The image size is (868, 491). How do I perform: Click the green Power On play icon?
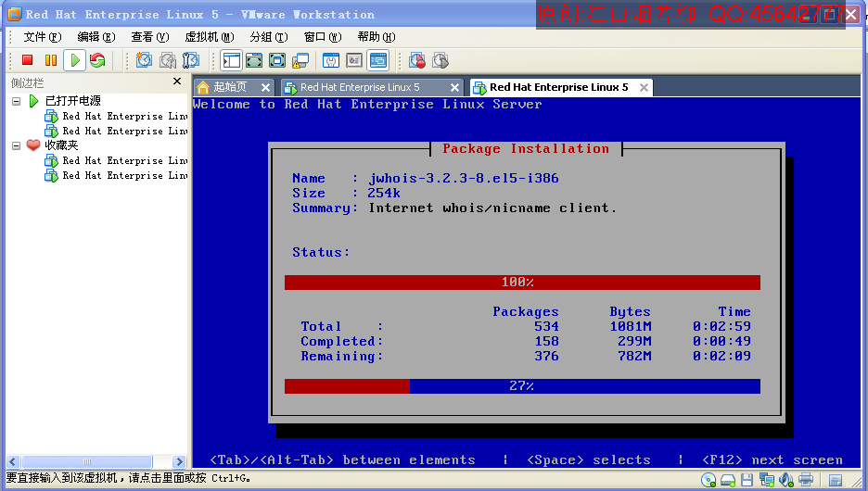pyautogui.click(x=75, y=59)
